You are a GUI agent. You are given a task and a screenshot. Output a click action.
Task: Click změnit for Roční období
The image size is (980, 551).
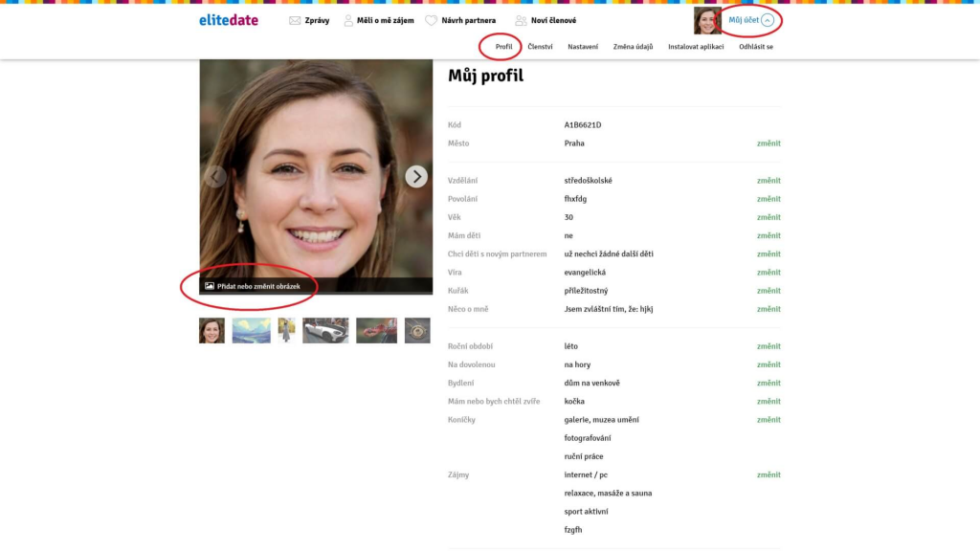(768, 346)
